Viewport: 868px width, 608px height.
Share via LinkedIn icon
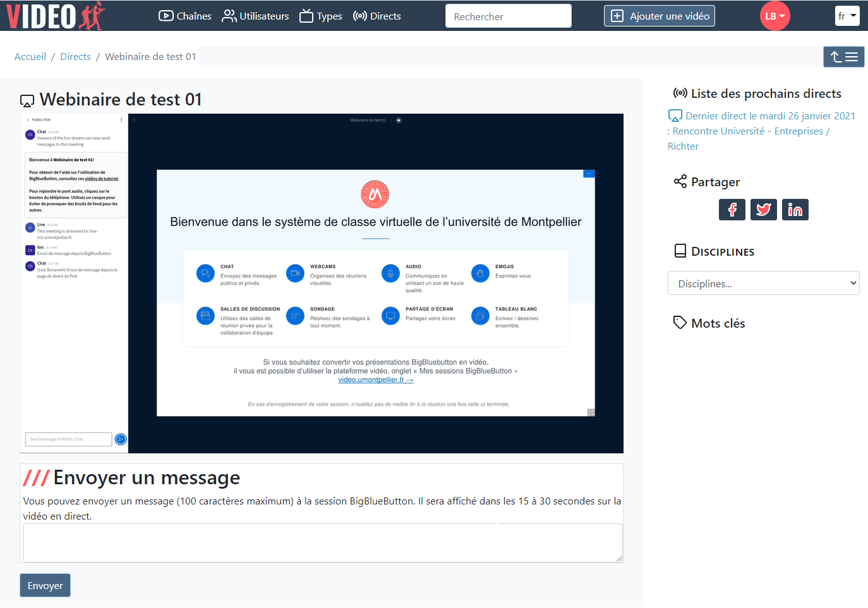pyautogui.click(x=795, y=210)
